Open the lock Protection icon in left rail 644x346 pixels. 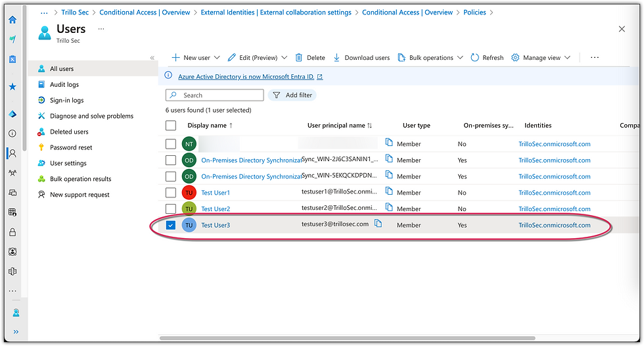point(12,232)
